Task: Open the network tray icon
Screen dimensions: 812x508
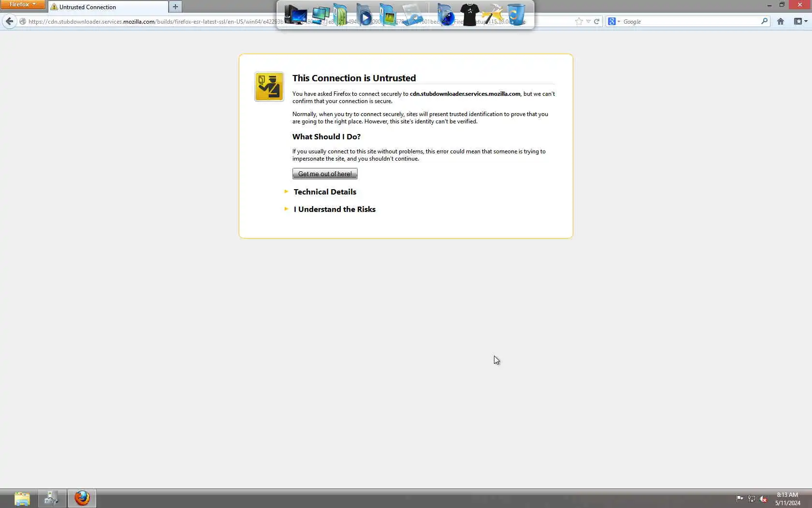Action: [752, 498]
